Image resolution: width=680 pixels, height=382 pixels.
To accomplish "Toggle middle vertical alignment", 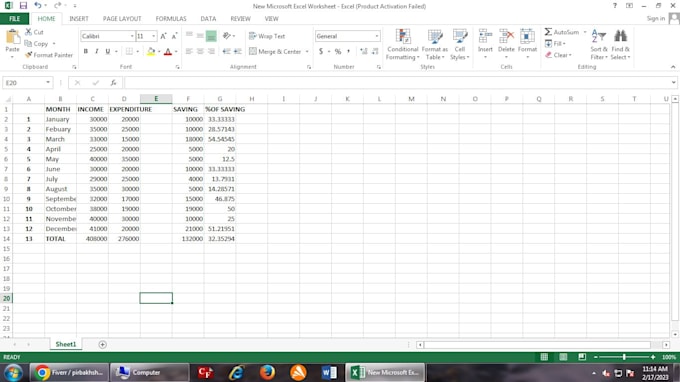I will tap(200, 36).
